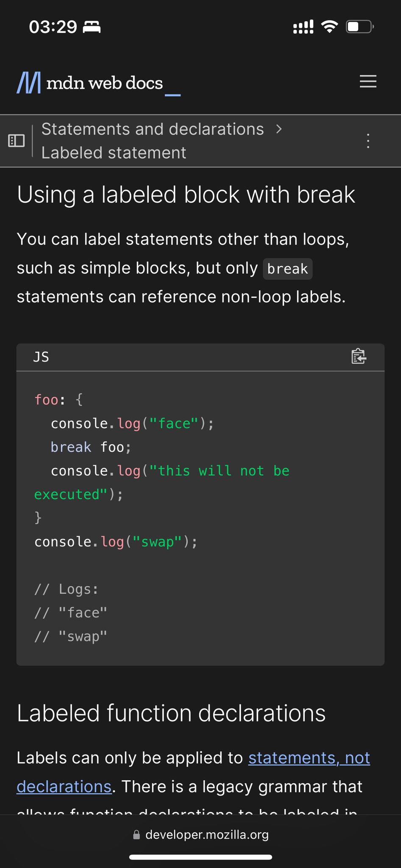Go to MDN Web Docs home logo
The image size is (401, 868).
[90, 83]
